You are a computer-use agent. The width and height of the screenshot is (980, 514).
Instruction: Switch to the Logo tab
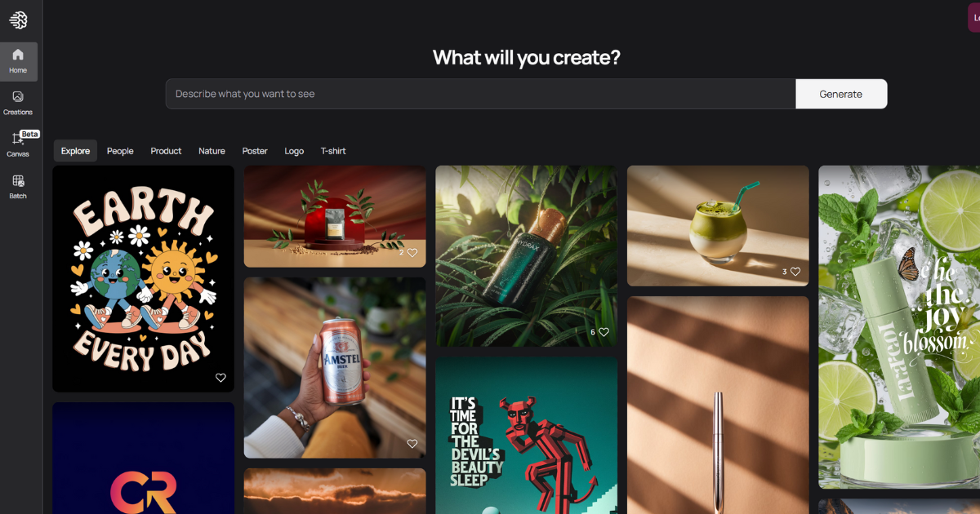point(294,151)
